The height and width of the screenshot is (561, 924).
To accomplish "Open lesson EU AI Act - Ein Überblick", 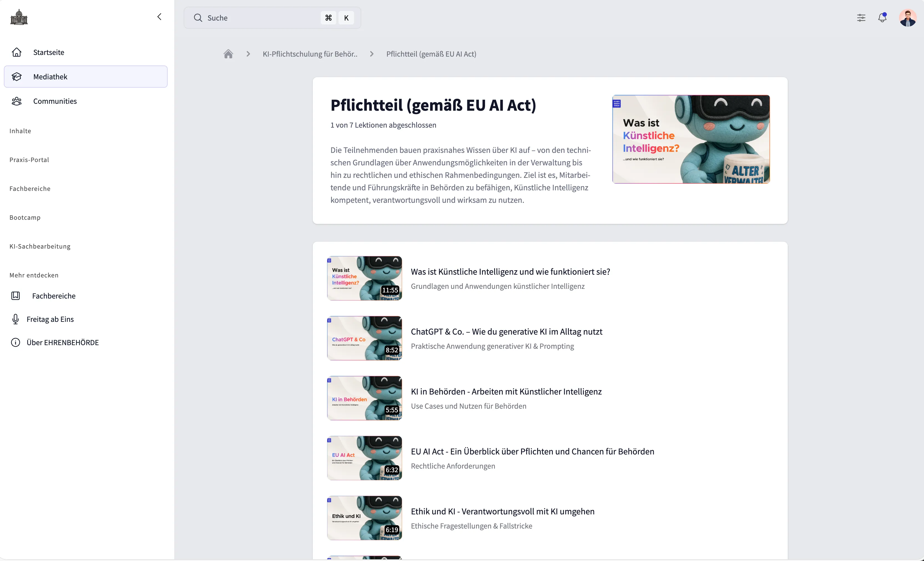I will [532, 451].
